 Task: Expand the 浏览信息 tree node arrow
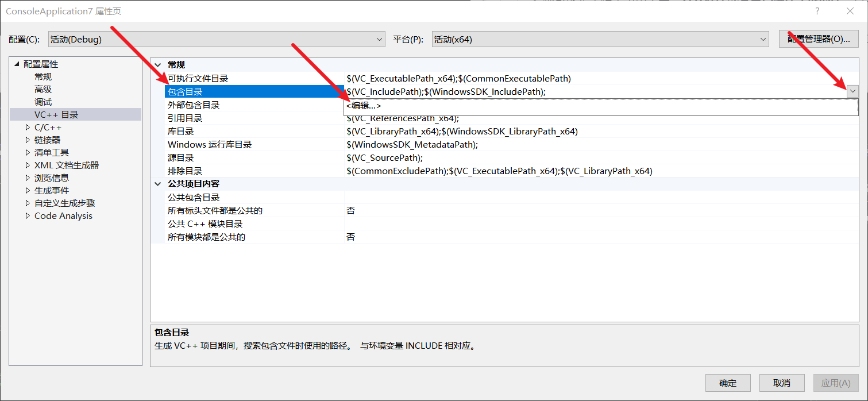click(28, 178)
